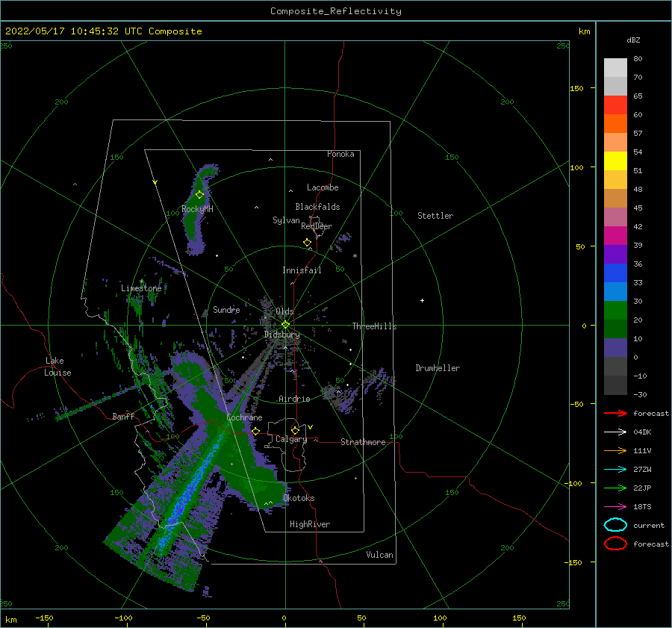The width and height of the screenshot is (672, 628).
Task: Click the Ponoka town label
Action: pos(340,154)
